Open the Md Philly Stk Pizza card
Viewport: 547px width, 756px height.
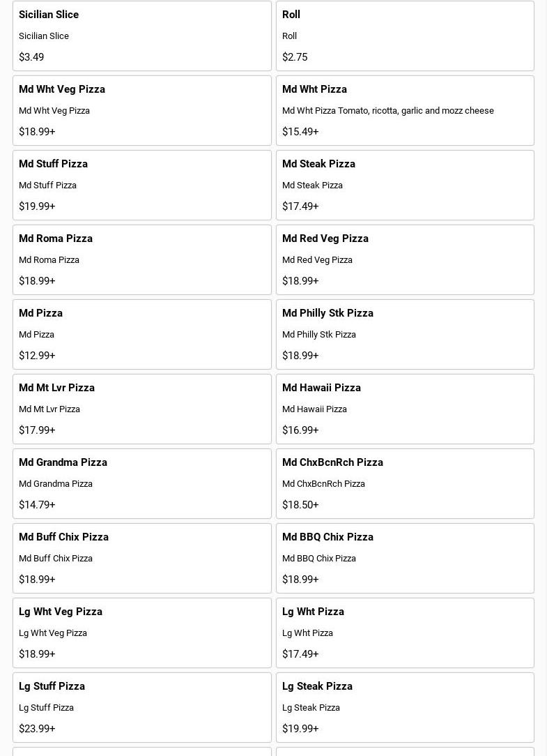coord(405,334)
